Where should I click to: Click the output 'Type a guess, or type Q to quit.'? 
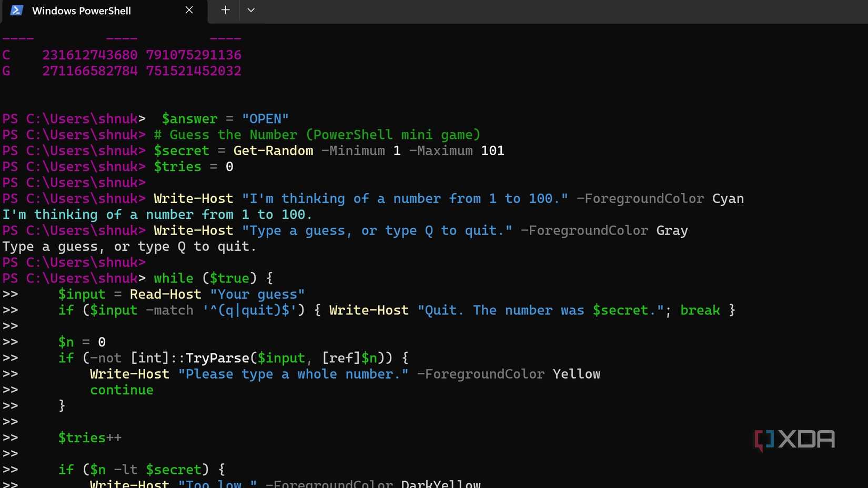click(x=129, y=247)
